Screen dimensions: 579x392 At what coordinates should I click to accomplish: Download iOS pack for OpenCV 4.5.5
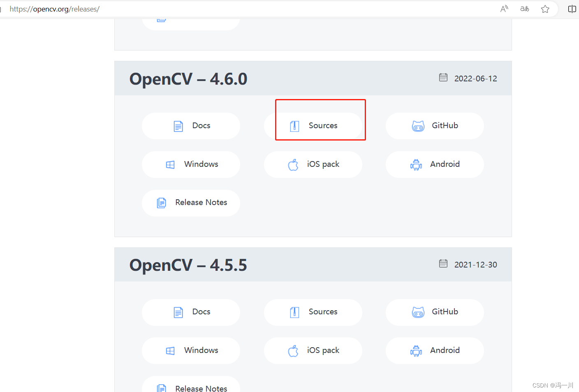pos(313,350)
